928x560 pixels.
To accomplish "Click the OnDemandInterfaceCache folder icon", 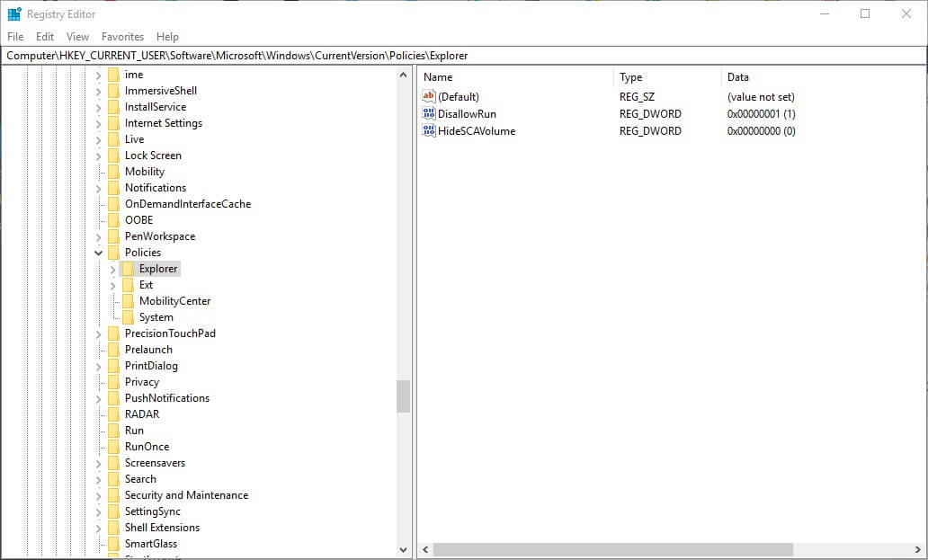I will point(113,204).
